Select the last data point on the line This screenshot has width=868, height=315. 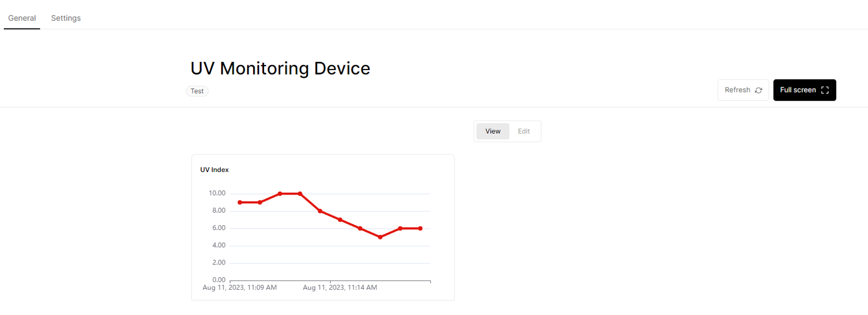421,228
